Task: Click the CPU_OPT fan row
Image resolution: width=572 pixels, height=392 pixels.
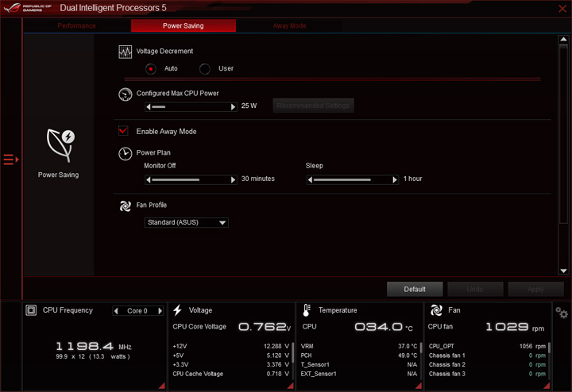Action: coord(487,346)
